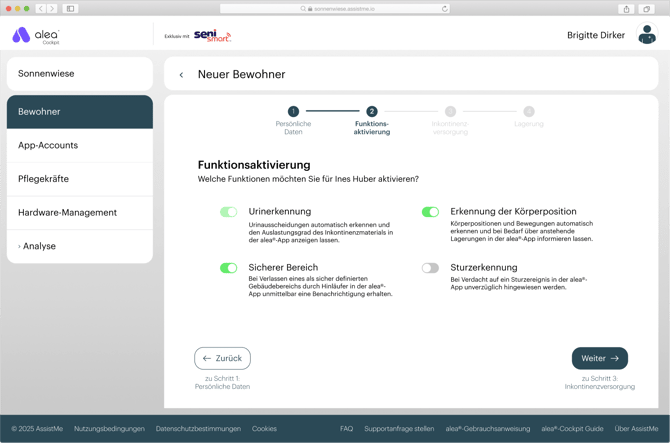
Task: Click the seni smart logo
Action: pyautogui.click(x=212, y=36)
